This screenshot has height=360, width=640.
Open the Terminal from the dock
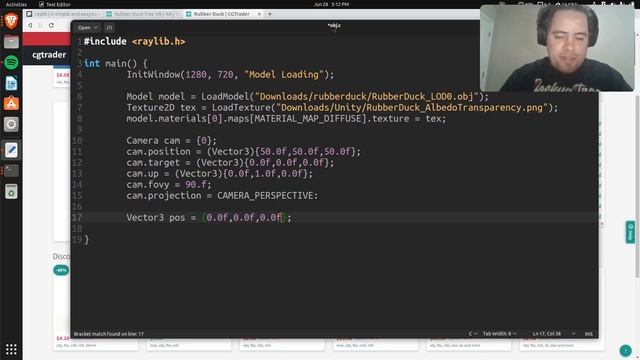[x=11, y=171]
